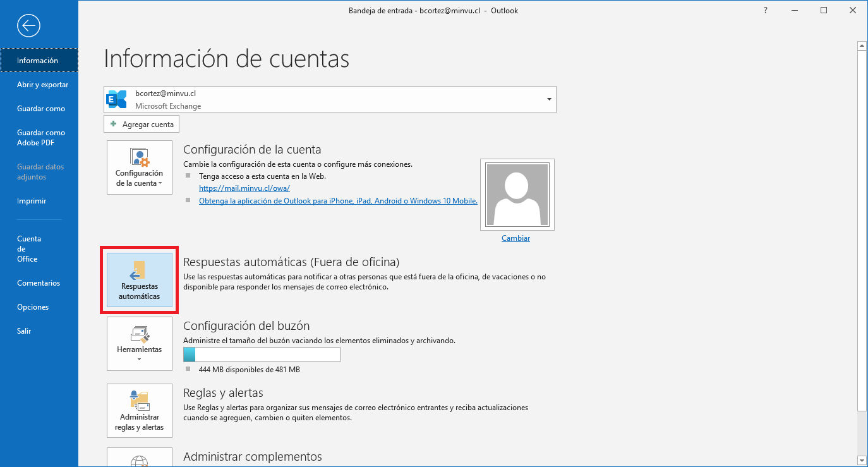Minimize the Outlook window

pos(795,11)
